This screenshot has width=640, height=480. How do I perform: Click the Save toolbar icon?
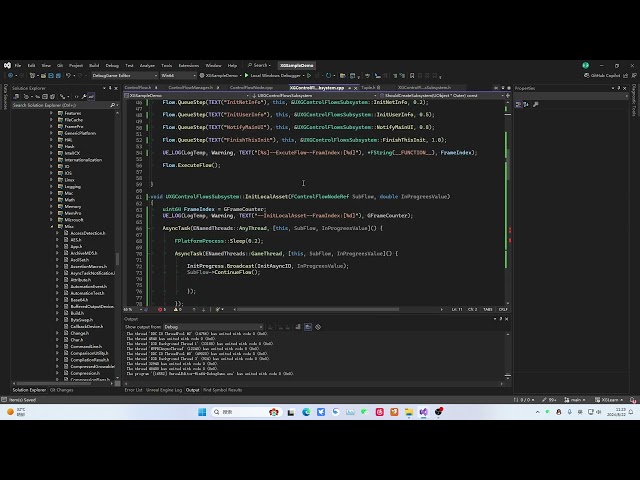(51, 76)
